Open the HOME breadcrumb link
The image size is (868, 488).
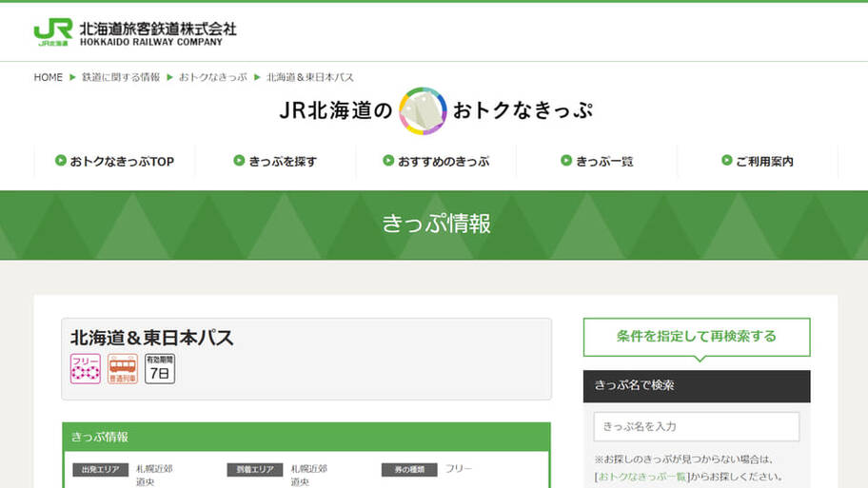(x=49, y=77)
